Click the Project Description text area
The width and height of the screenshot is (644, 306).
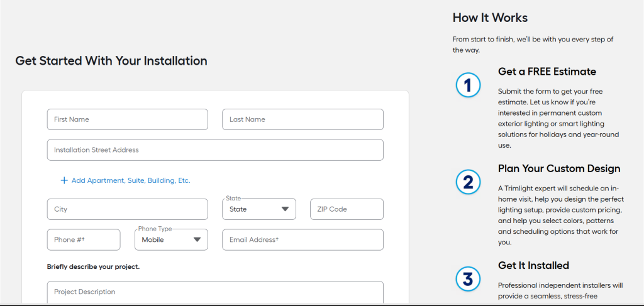pyautogui.click(x=215, y=292)
